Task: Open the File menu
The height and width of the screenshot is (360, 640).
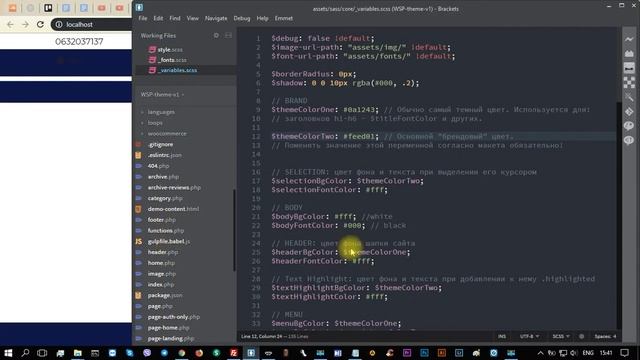Action: click(143, 18)
